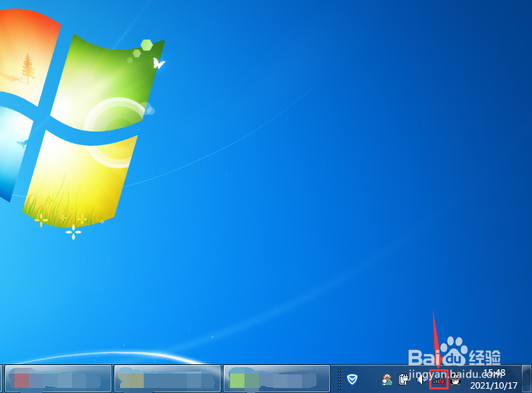Screen dimensions: 532x393
Task: Click the speaker volume tray icon
Action: (421, 379)
